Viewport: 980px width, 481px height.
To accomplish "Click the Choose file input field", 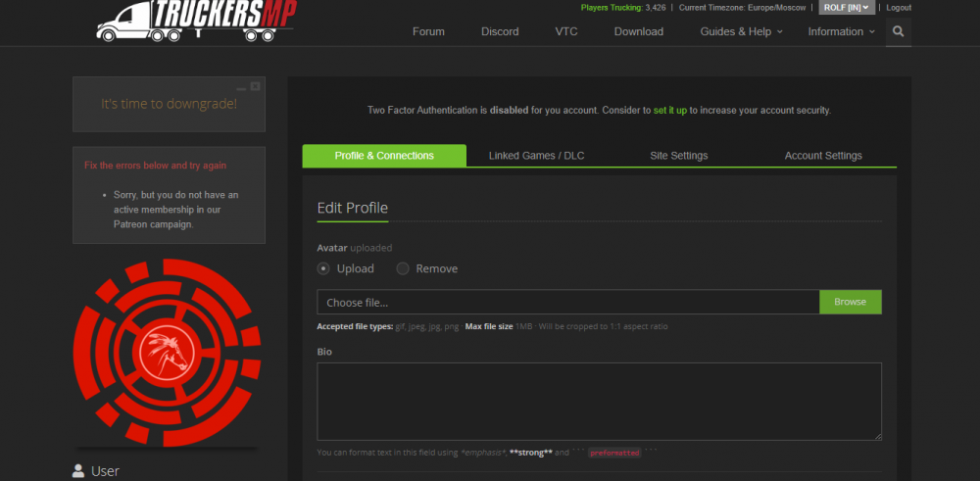I will point(567,302).
